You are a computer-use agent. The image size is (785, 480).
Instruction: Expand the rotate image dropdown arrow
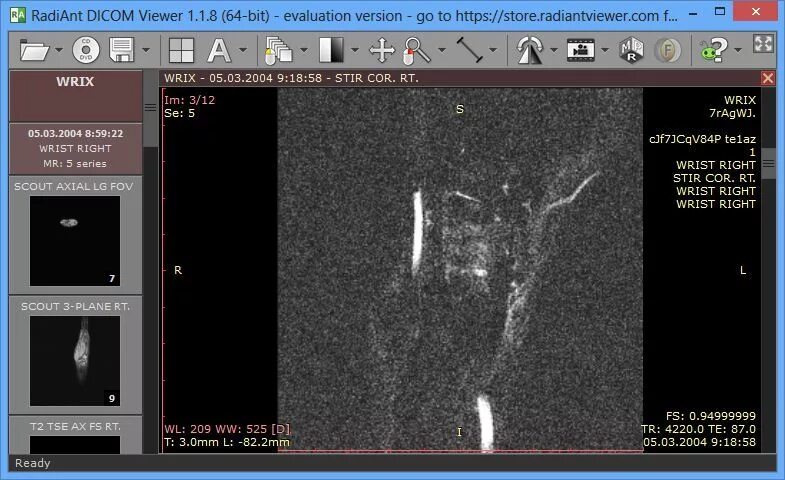pyautogui.click(x=554, y=50)
